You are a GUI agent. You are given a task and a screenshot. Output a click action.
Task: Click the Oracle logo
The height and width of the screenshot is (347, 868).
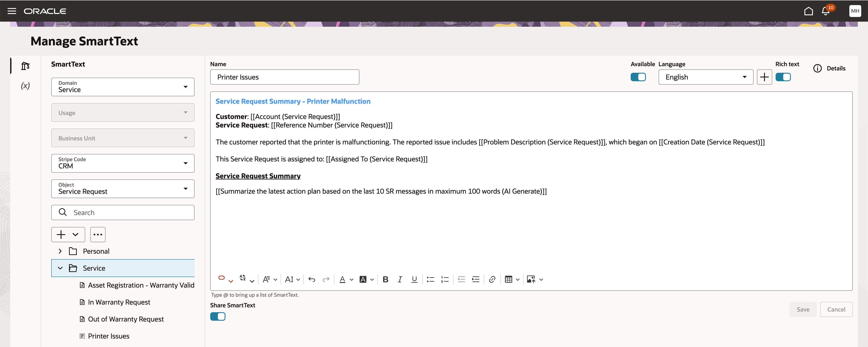tap(45, 11)
